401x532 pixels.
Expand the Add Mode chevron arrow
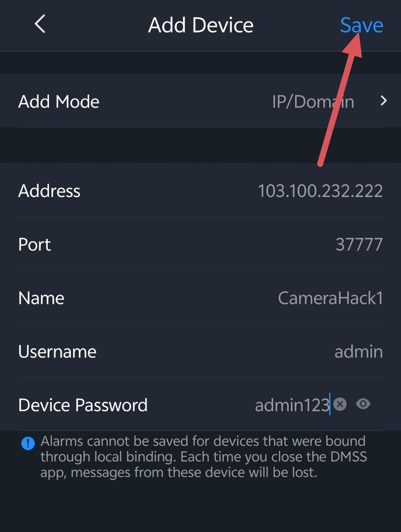tap(384, 101)
